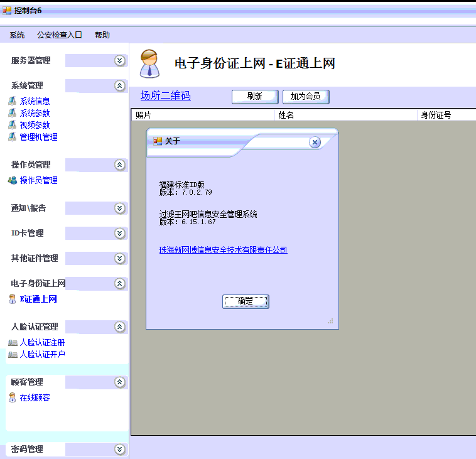Click the 人脸认证注册 card icon
This screenshot has width=476, height=459.
point(13,343)
